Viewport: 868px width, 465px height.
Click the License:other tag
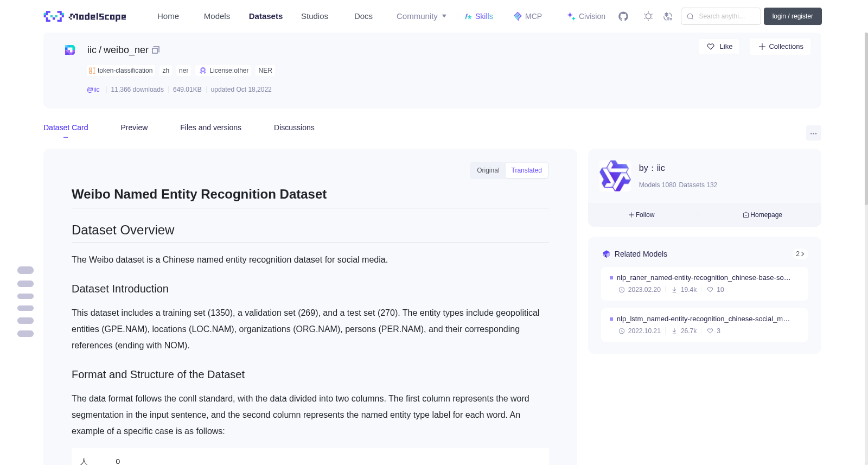[224, 71]
